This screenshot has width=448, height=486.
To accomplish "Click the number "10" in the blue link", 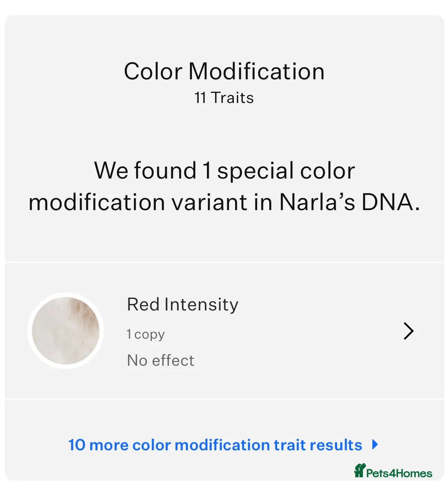I will (x=77, y=445).
